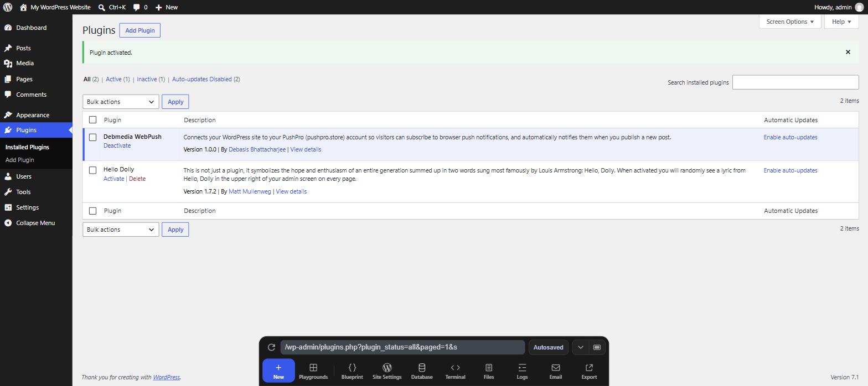Open the Ctrl+K search command palette
This screenshot has height=386, width=868.
pos(112,7)
